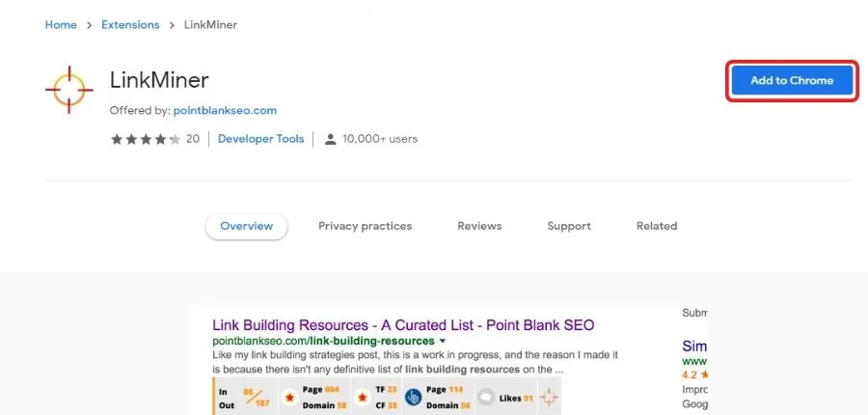The image size is (868, 415).
Task: Go to Home breadcrumb link
Action: tap(61, 25)
